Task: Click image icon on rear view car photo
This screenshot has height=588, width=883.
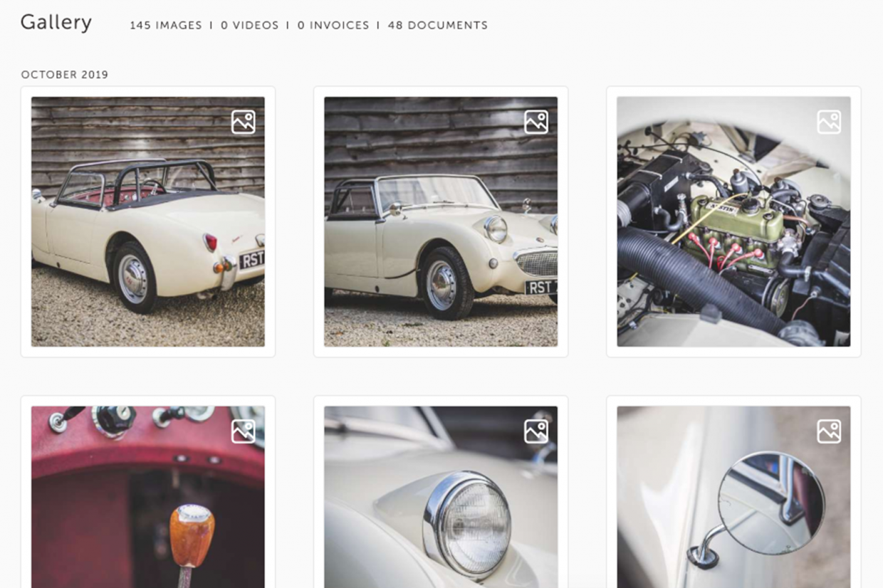Action: click(243, 122)
